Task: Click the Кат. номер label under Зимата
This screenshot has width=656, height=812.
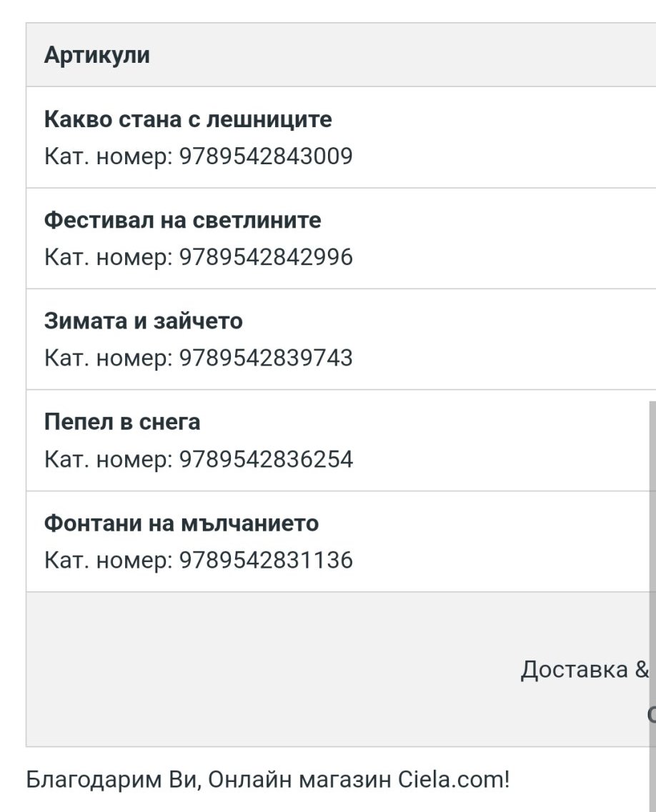Action: click(x=109, y=359)
